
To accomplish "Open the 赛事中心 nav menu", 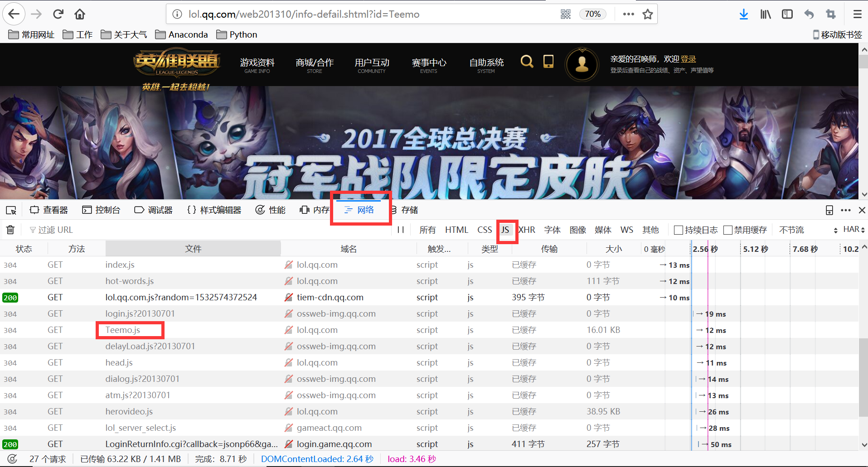I will click(x=429, y=65).
